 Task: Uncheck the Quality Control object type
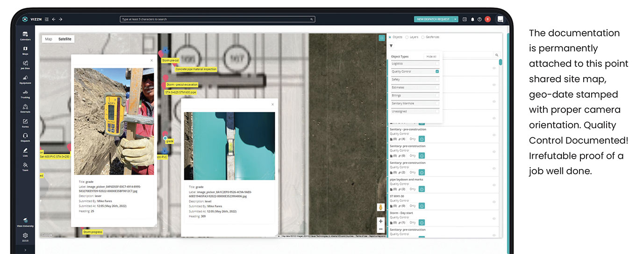click(x=437, y=71)
